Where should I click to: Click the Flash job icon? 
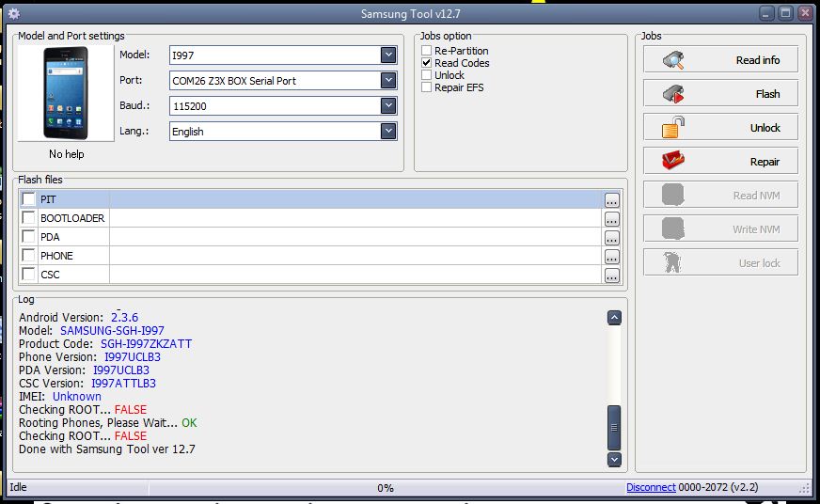(673, 94)
